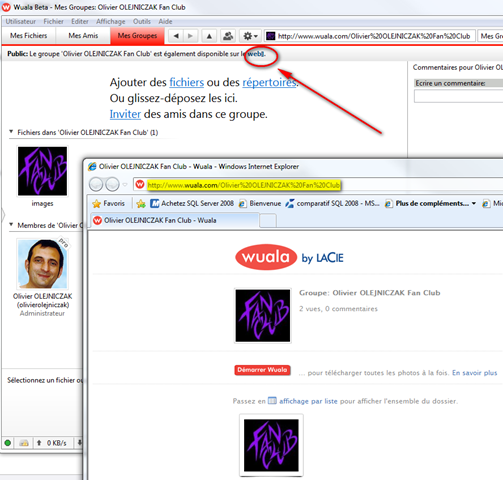503x480 pixels.
Task: Click the Internet Explorer back button
Action: [96, 184]
